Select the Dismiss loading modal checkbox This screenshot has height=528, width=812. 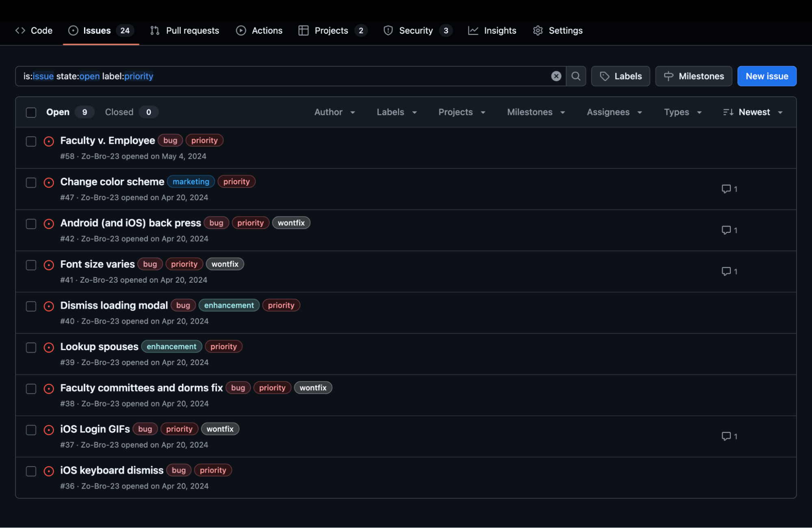point(31,306)
